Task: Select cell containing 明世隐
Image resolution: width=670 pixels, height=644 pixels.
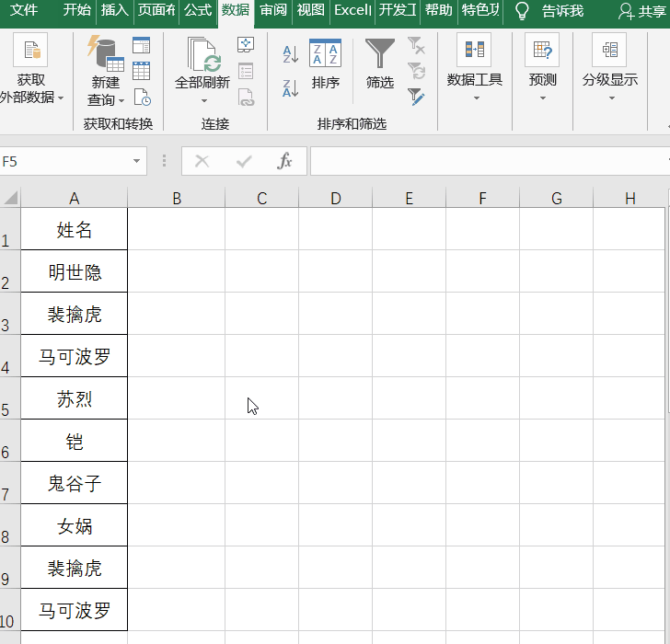Action: 75,271
